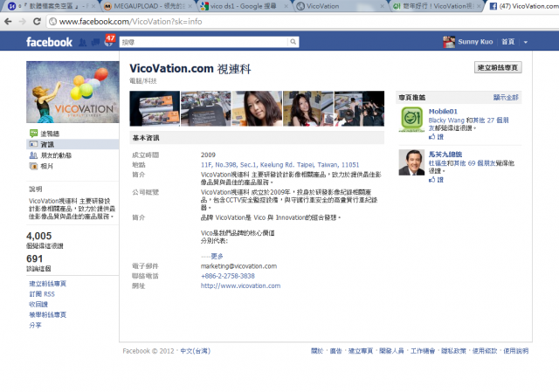Image resolution: width=559 pixels, height=392 pixels.
Task: Switch to (47) VicoVation.com Facebook tab
Action: click(x=523, y=6)
